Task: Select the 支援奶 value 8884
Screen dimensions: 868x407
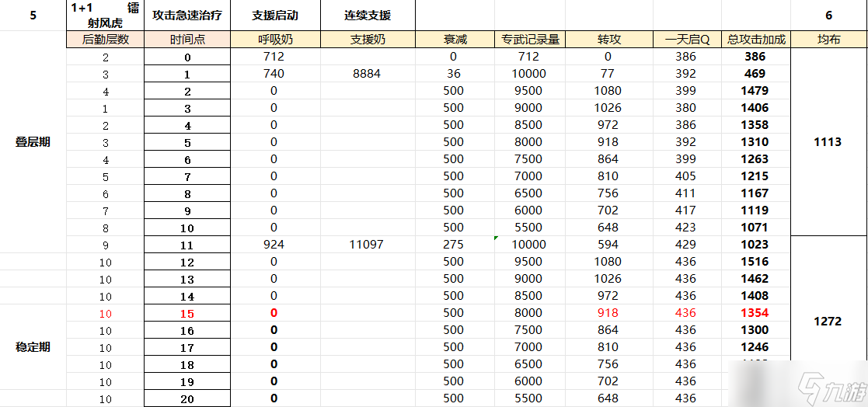Action: [367, 74]
